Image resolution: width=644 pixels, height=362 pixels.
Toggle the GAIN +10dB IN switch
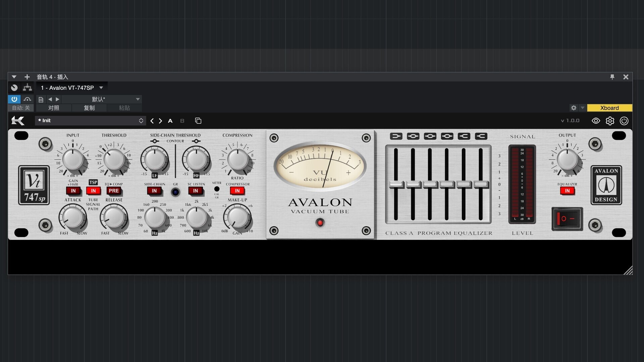[73, 191]
